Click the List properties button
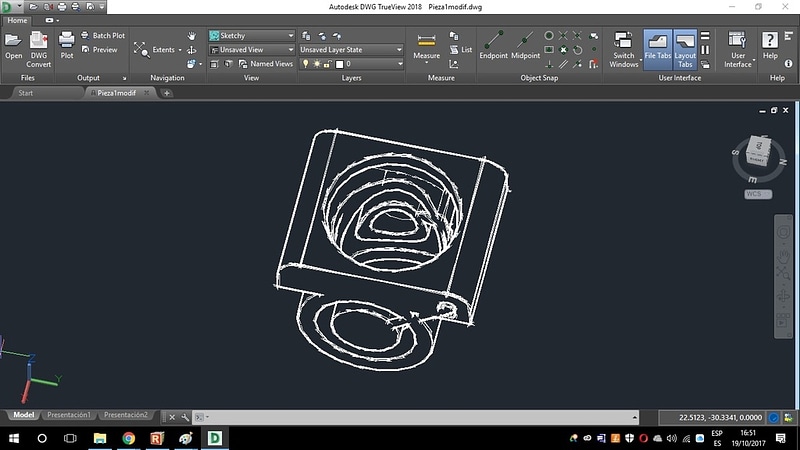This screenshot has height=450, width=800. point(461,49)
